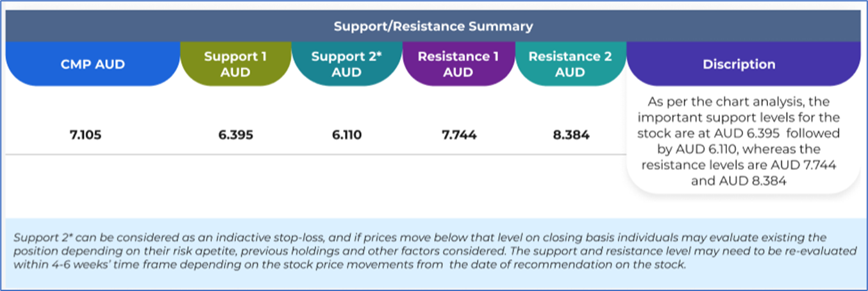
Task: Select the Discription column header
Action: point(739,64)
